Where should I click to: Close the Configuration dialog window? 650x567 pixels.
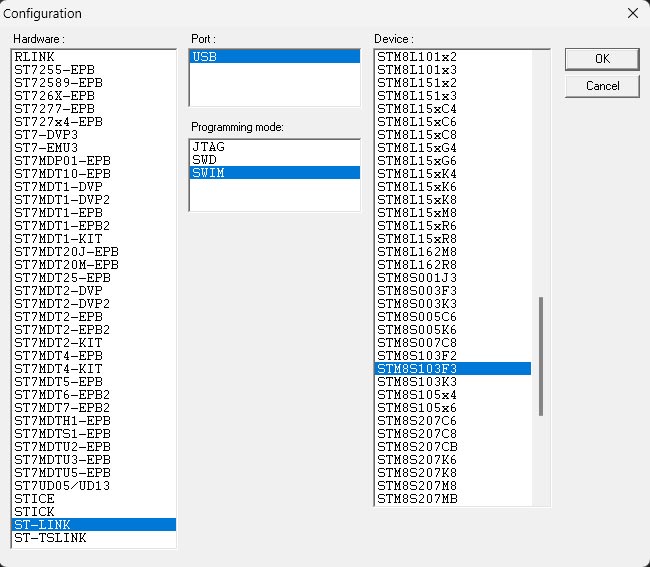pyautogui.click(x=633, y=13)
